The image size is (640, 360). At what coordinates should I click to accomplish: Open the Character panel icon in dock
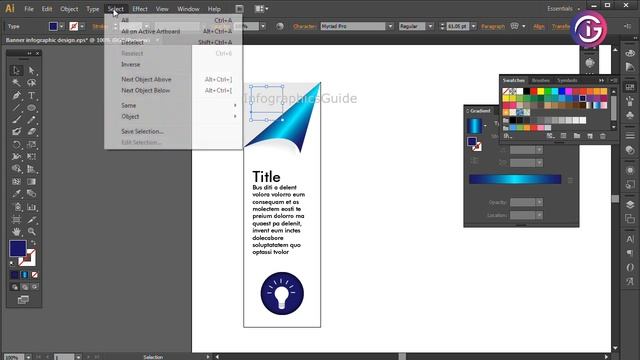[x=630, y=239]
